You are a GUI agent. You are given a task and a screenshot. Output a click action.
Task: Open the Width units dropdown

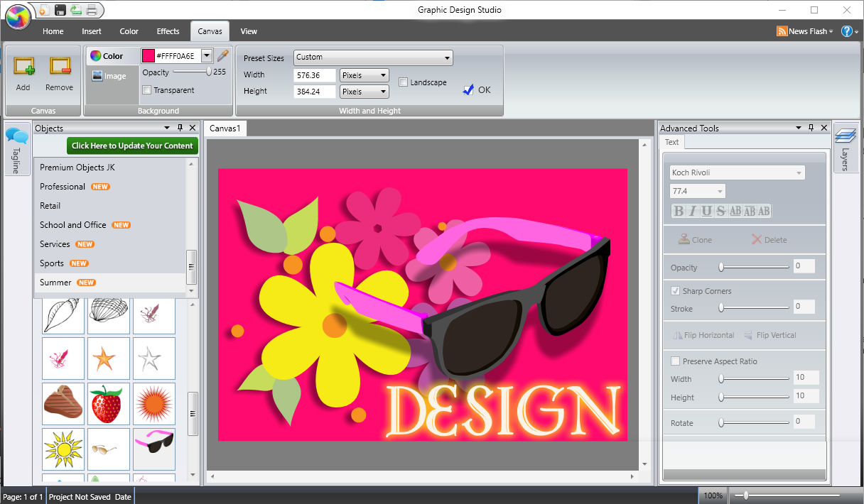click(x=364, y=75)
